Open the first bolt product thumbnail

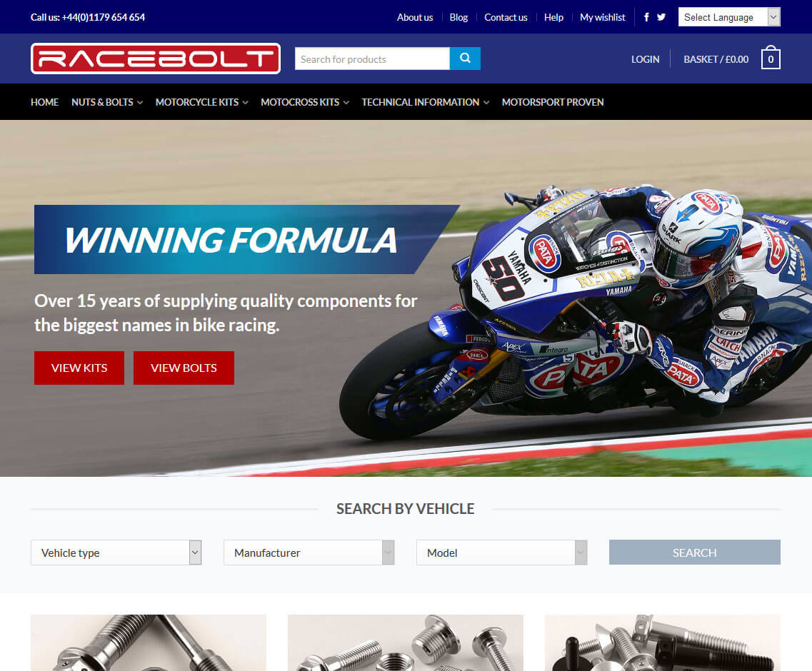click(148, 642)
